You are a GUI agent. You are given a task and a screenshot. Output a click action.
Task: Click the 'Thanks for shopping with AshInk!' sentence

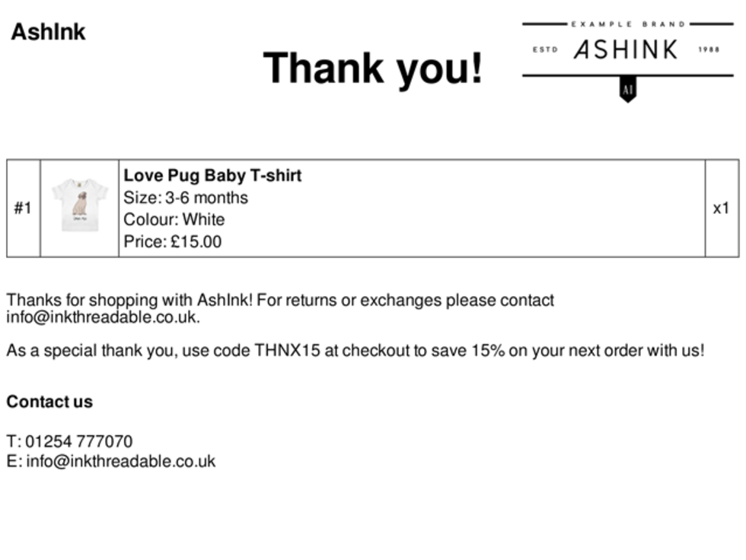point(129,300)
